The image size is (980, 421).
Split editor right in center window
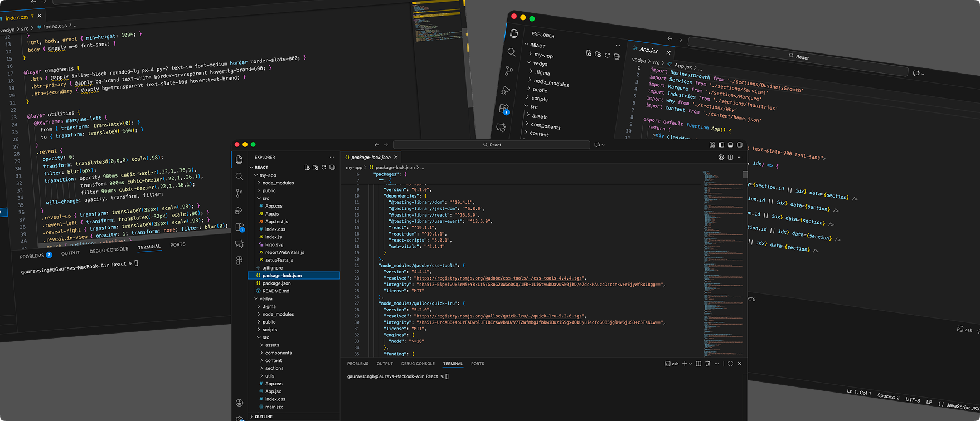pyautogui.click(x=730, y=158)
